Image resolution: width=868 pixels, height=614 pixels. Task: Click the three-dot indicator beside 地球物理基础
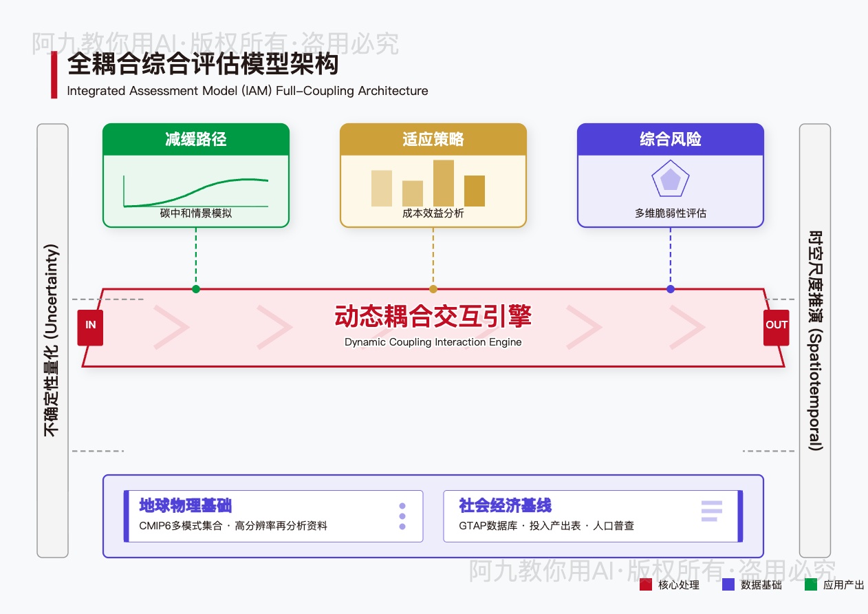402,516
